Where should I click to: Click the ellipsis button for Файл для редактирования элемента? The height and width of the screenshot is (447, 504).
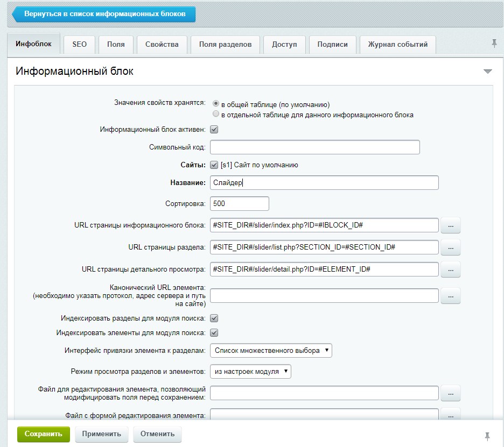[451, 394]
